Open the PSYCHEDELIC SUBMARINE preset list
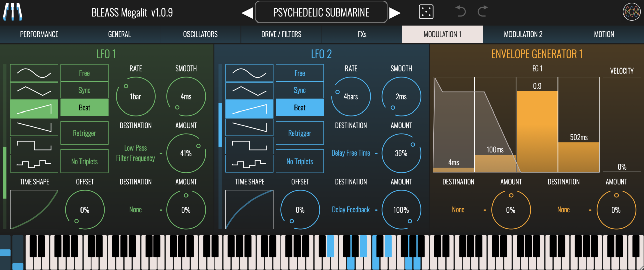 pos(321,12)
